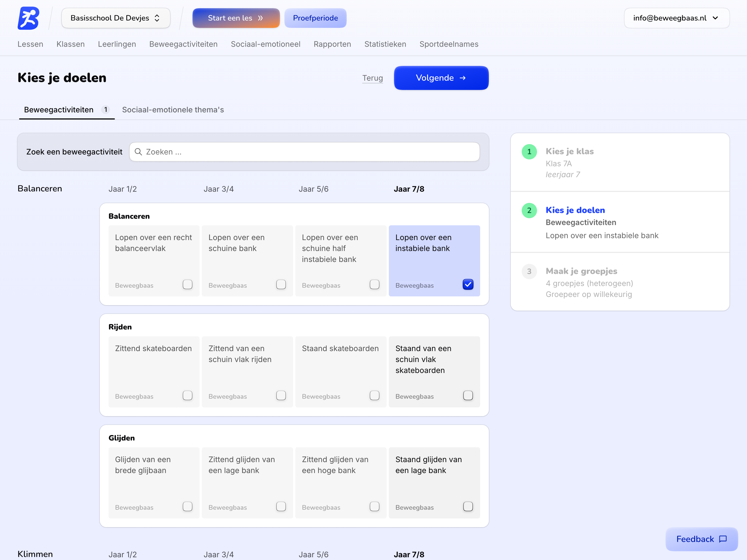
Task: Click the magnifier icon in search field
Action: [138, 152]
